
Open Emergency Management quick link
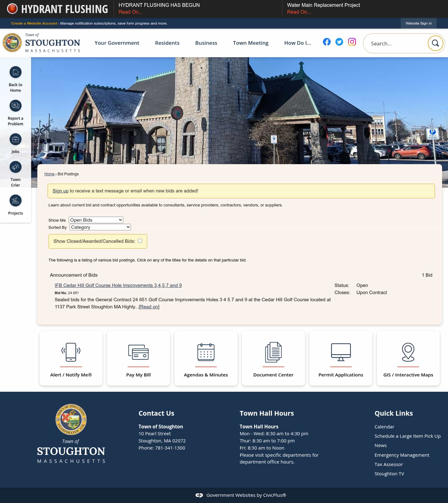click(x=402, y=455)
